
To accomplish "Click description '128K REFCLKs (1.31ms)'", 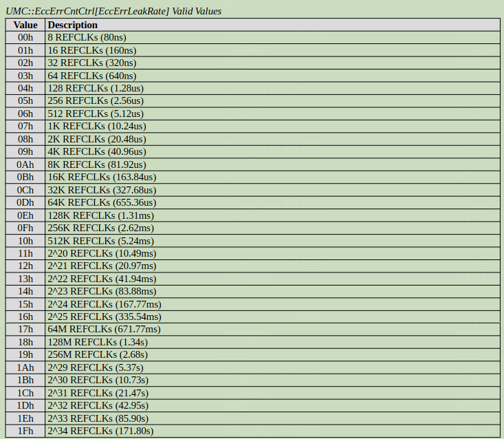I will 101,215.
